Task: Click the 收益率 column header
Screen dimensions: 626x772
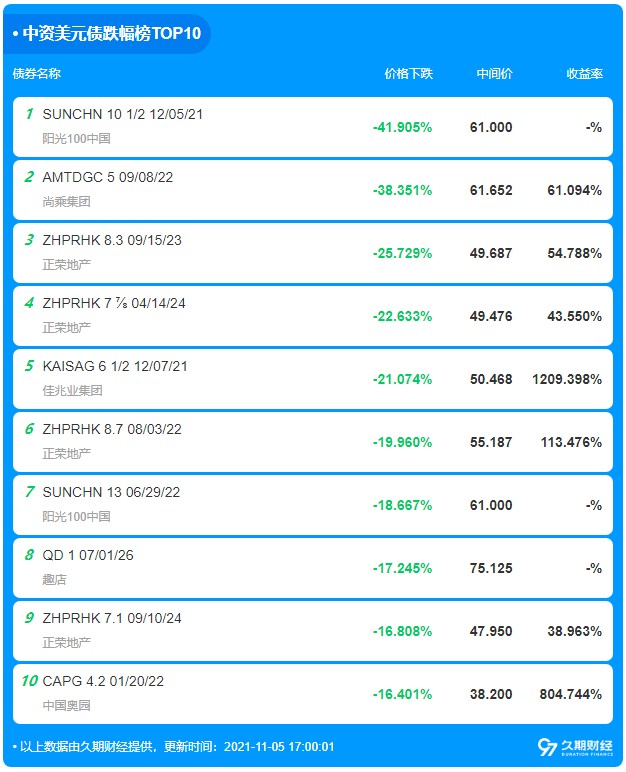Action: coord(584,74)
